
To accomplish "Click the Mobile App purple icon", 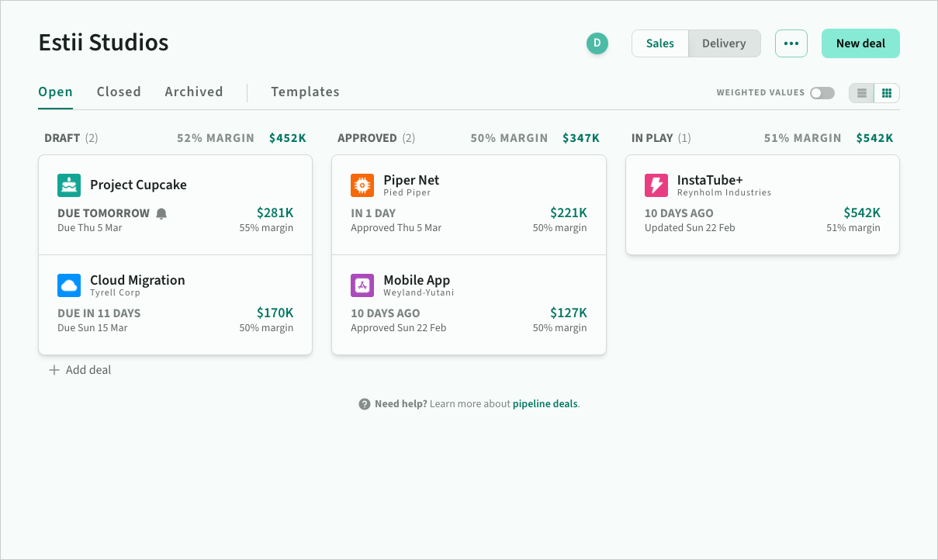I will point(362,285).
